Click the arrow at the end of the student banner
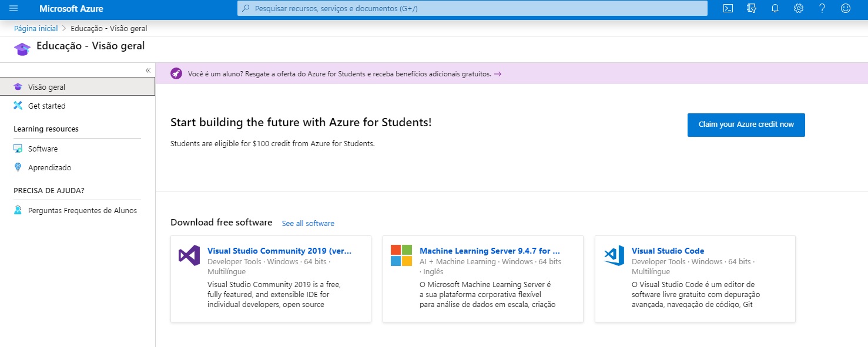The width and height of the screenshot is (868, 347). pyautogui.click(x=498, y=74)
